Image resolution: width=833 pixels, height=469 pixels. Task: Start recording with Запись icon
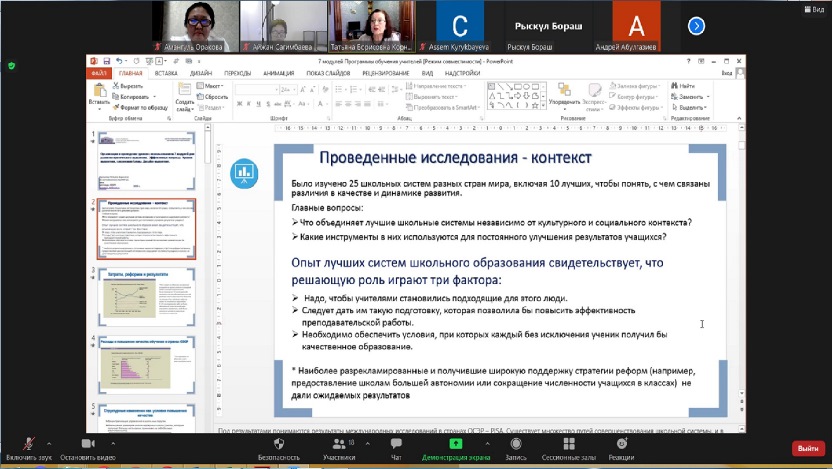pyautogui.click(x=516, y=445)
